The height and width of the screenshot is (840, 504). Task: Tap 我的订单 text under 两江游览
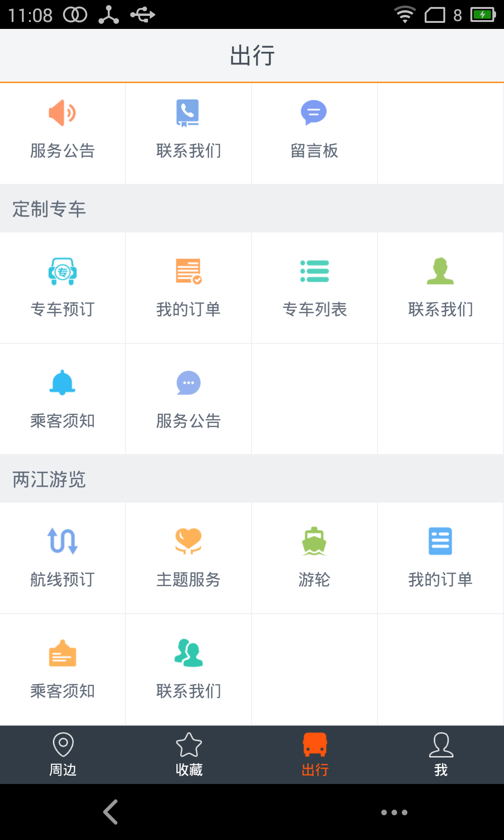coord(441,579)
